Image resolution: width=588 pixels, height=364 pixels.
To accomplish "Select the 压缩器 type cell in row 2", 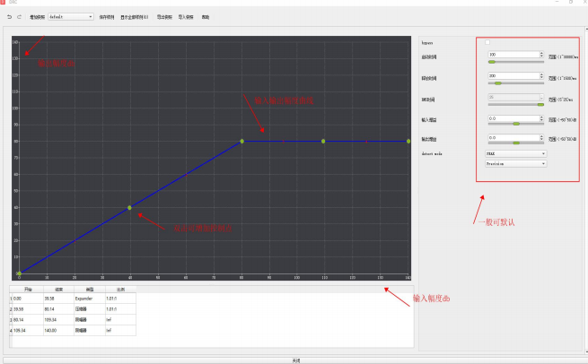I will pos(90,309).
